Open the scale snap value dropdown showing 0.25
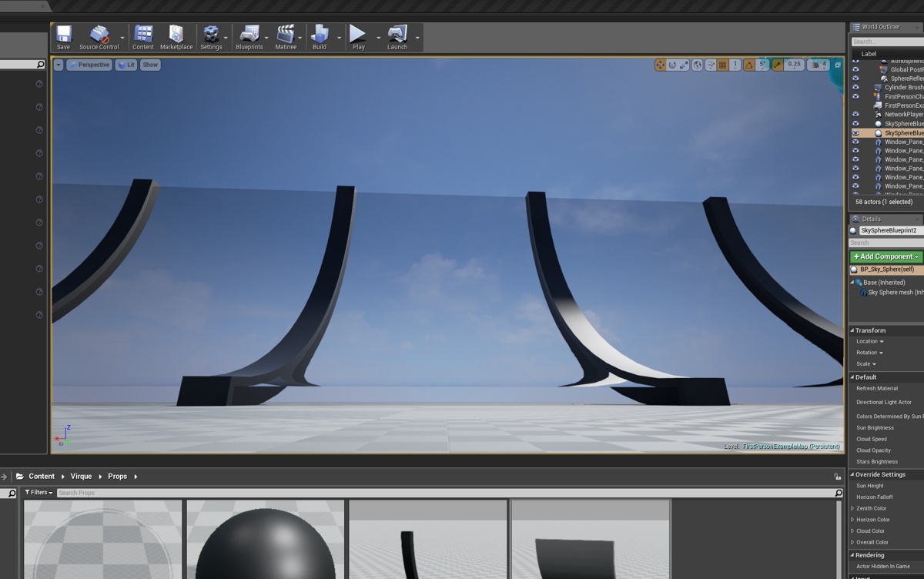The width and height of the screenshot is (924, 579). [794, 65]
